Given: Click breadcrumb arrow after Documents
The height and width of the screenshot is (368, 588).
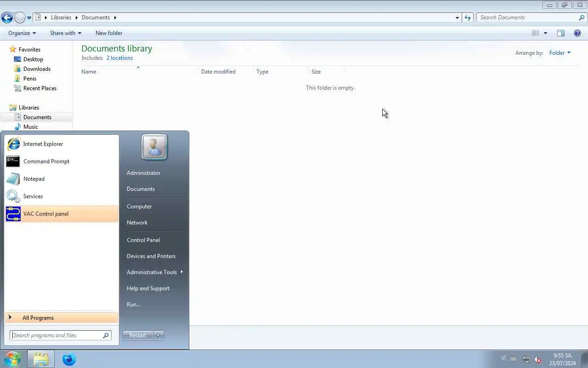Looking at the screenshot, I should click(x=115, y=17).
